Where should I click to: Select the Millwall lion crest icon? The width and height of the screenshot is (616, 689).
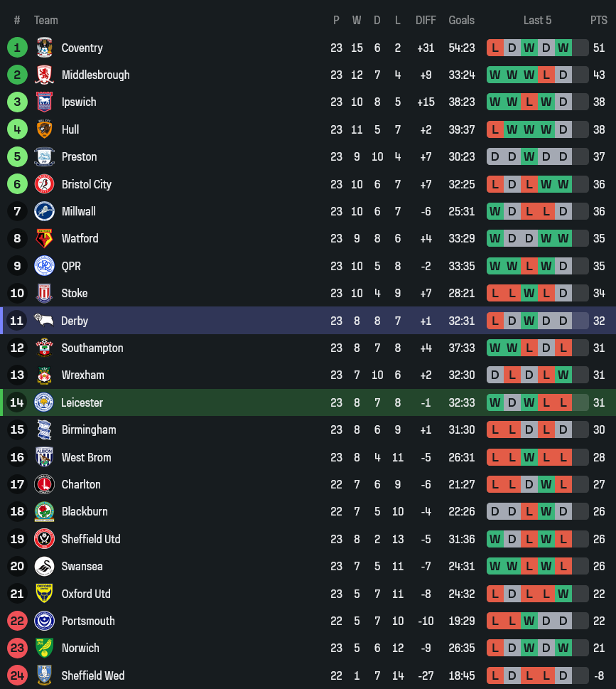[x=44, y=211]
